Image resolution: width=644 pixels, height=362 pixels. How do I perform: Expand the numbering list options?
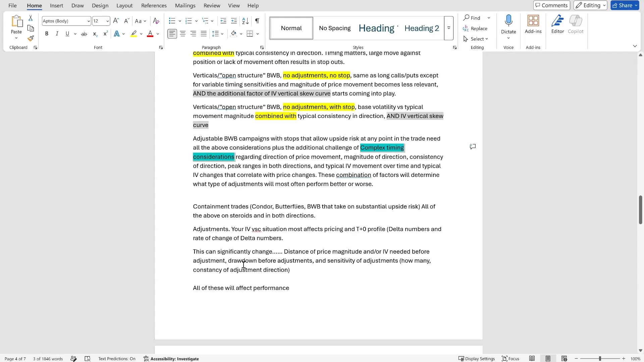coord(196,21)
